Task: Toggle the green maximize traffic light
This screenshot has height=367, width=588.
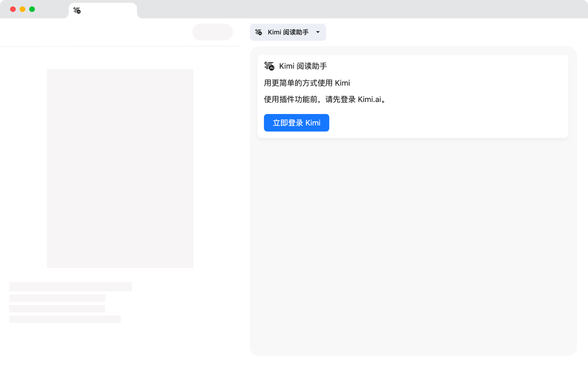Action: [32, 9]
